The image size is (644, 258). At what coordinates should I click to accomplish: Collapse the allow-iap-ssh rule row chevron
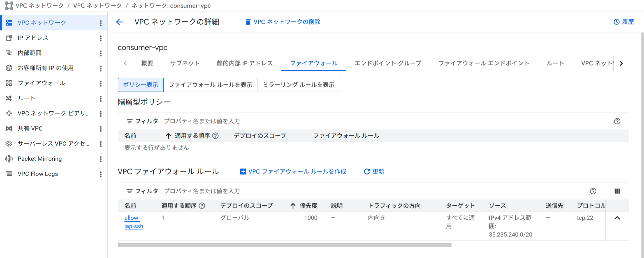617,218
